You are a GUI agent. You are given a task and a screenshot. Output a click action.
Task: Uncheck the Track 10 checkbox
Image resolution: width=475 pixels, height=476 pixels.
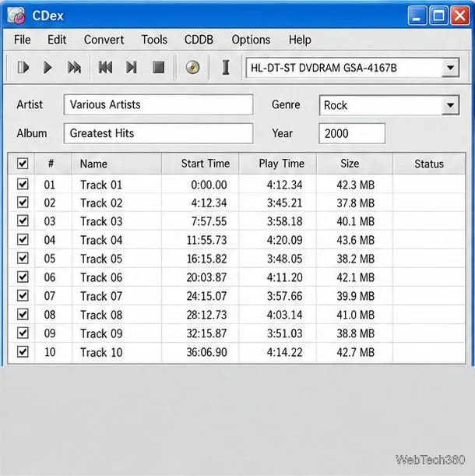23,352
